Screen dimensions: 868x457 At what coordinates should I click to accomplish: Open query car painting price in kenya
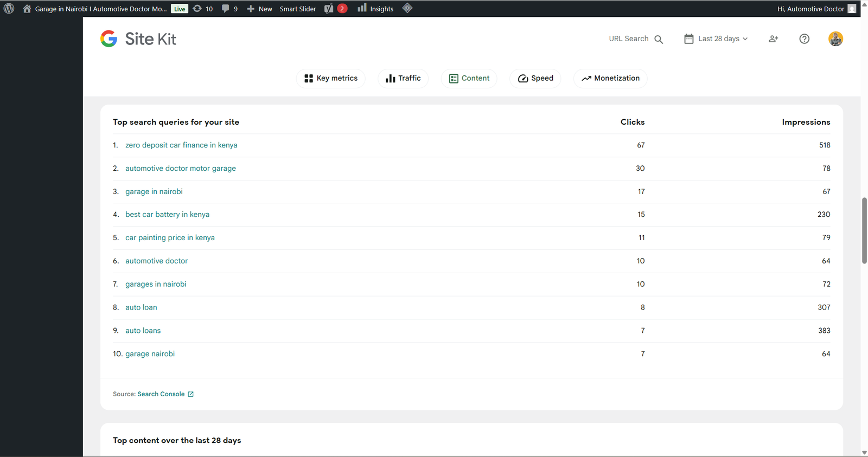click(170, 237)
